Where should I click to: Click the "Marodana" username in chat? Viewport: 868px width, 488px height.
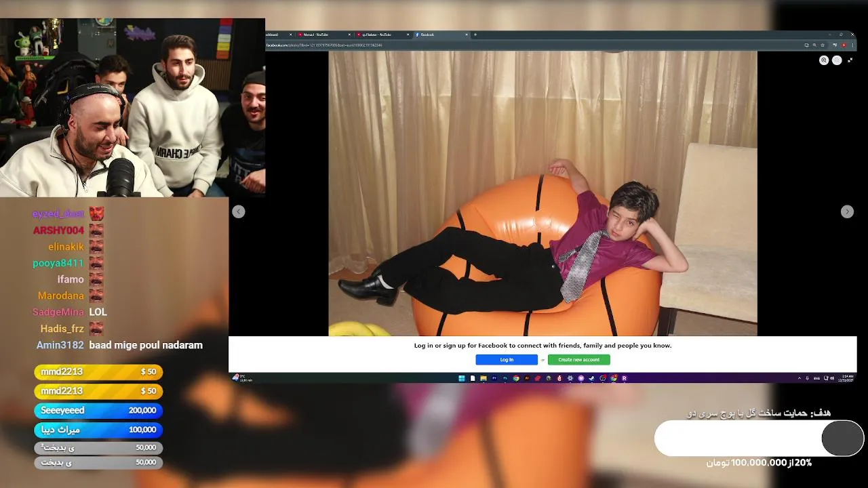pos(61,296)
